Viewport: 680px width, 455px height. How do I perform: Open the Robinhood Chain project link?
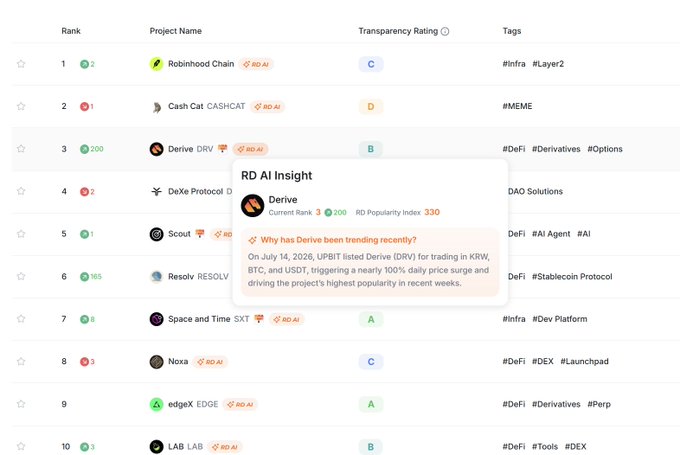pos(201,64)
